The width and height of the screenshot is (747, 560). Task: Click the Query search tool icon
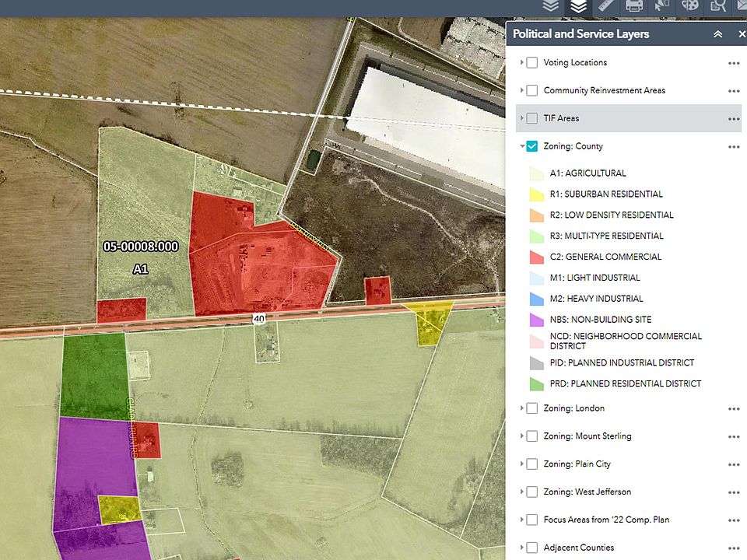click(x=717, y=6)
